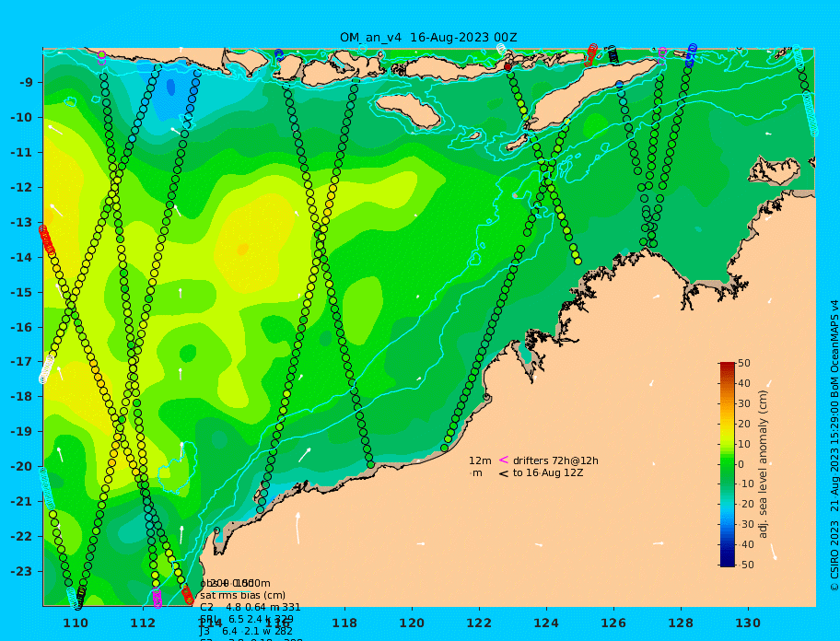840x641 pixels.
Task: Click latitude axis label -17
Action: tap(21, 362)
